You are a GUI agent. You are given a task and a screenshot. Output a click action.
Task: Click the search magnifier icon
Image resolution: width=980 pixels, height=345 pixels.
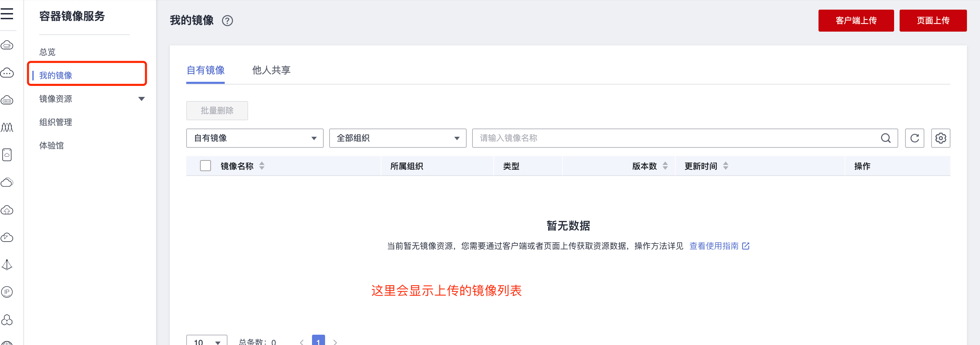[885, 138]
